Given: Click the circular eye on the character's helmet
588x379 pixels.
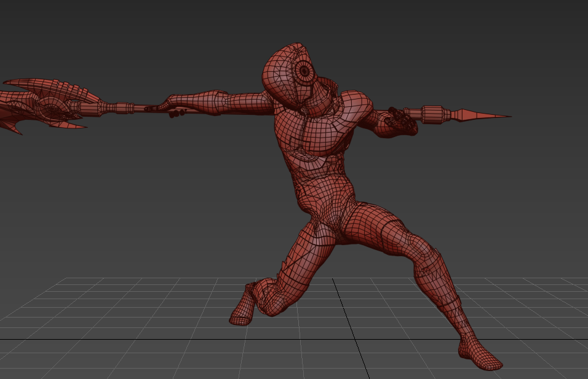Looking at the screenshot, I should pyautogui.click(x=304, y=71).
